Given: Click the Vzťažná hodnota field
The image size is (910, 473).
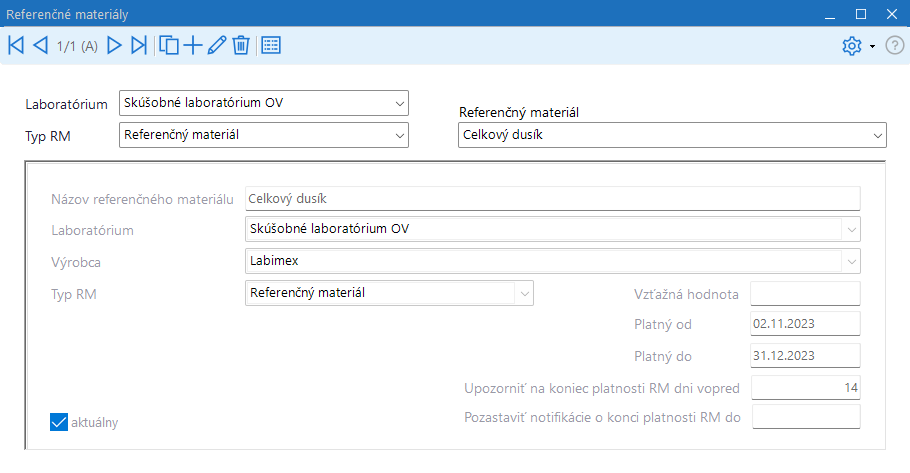Looking at the screenshot, I should (805, 294).
